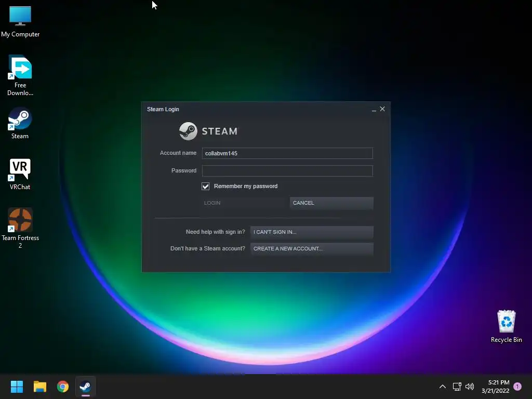Viewport: 532px width, 399px height.
Task: Open the volume tray icon
Action: point(470,387)
